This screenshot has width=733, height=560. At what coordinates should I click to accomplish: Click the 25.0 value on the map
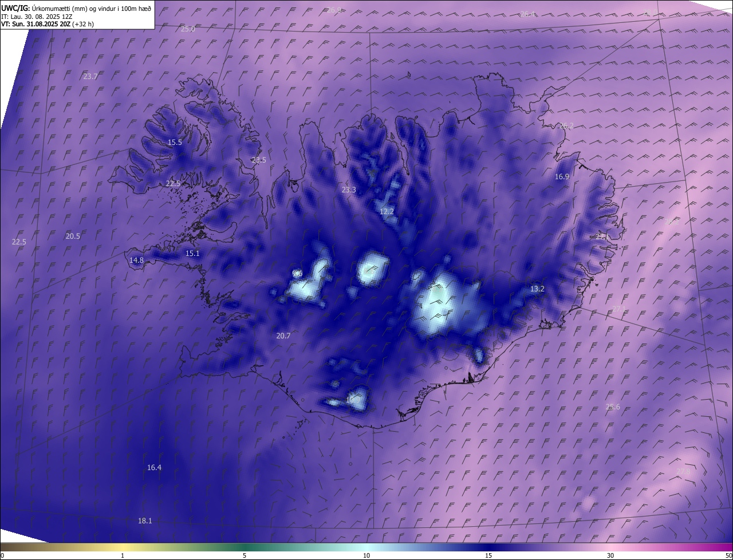[x=188, y=29]
